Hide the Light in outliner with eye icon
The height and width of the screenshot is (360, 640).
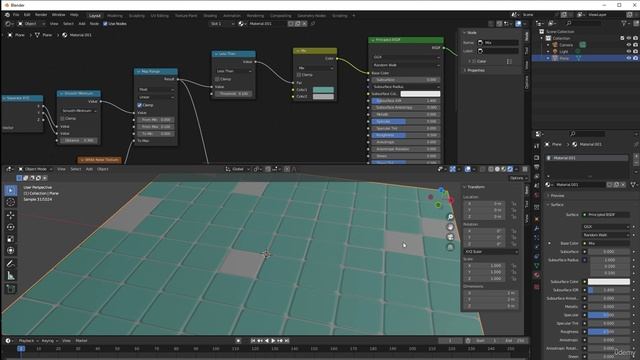(629, 51)
